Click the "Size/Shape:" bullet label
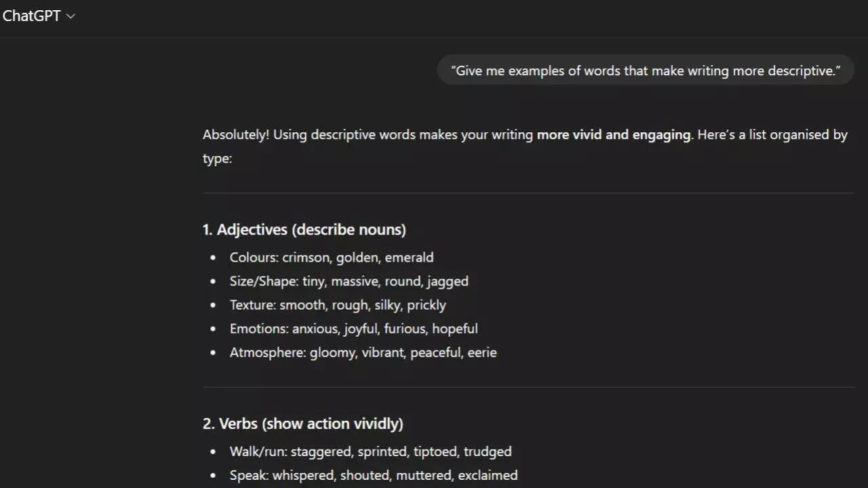 (x=264, y=281)
